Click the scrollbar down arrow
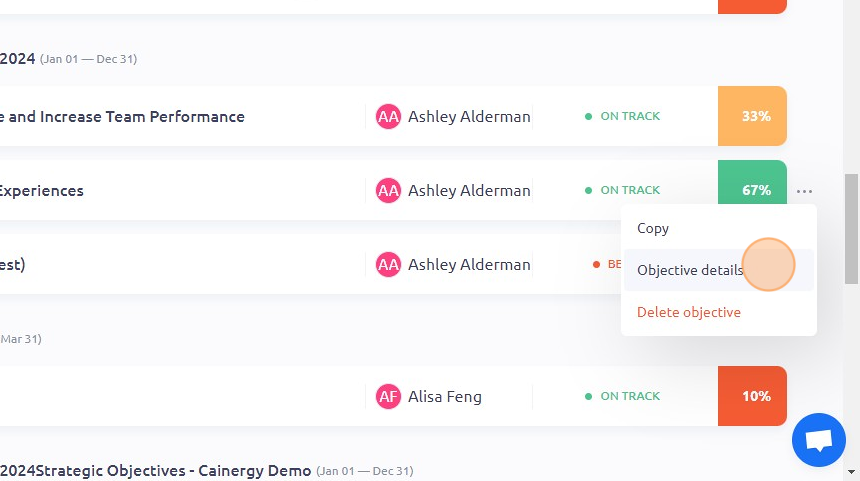 851,472
